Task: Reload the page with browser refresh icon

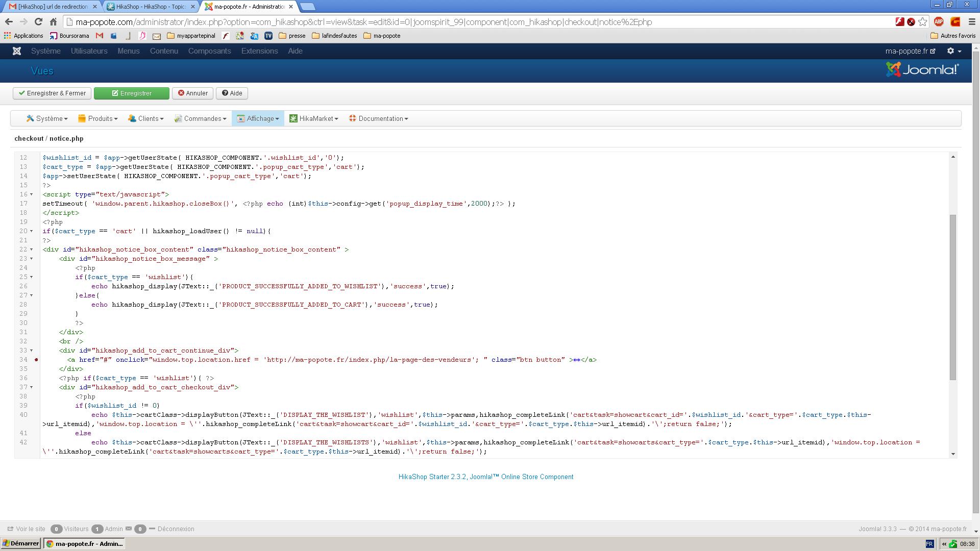Action: [38, 22]
